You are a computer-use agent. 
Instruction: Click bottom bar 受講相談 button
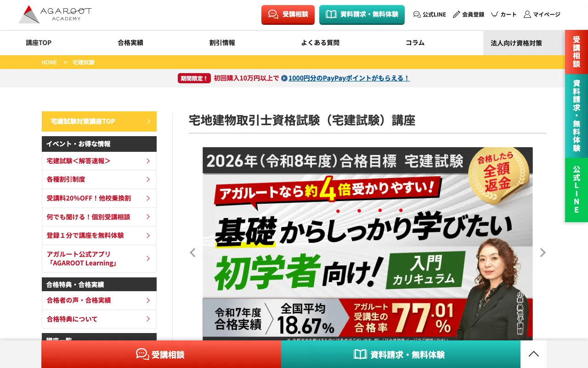[161, 354]
